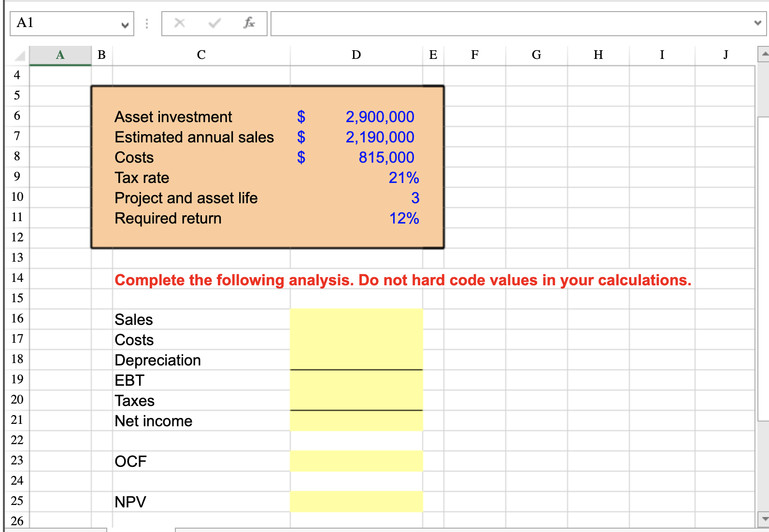The height and width of the screenshot is (532, 769).
Task: Select column J header
Action: (725, 55)
